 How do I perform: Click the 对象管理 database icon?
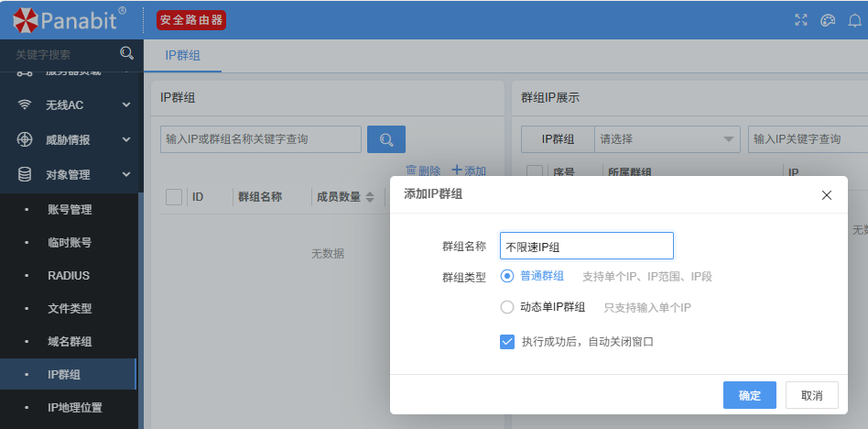pos(25,174)
